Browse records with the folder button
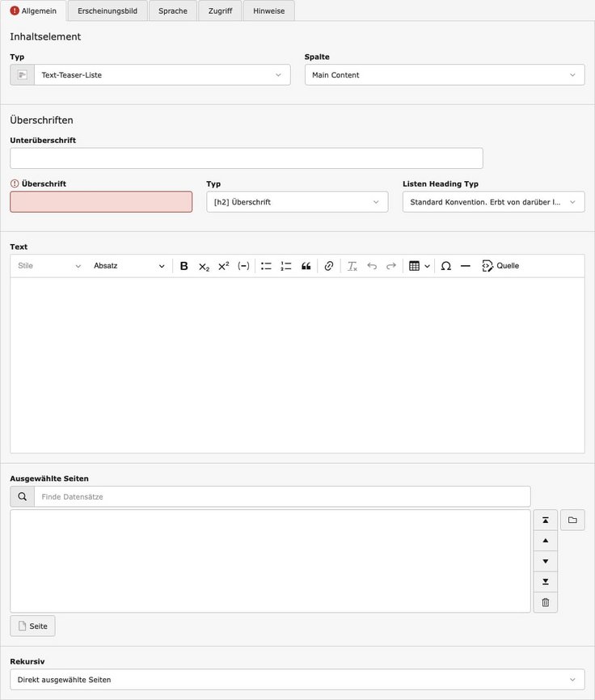Screen dimensions: 595x700 tap(572, 520)
